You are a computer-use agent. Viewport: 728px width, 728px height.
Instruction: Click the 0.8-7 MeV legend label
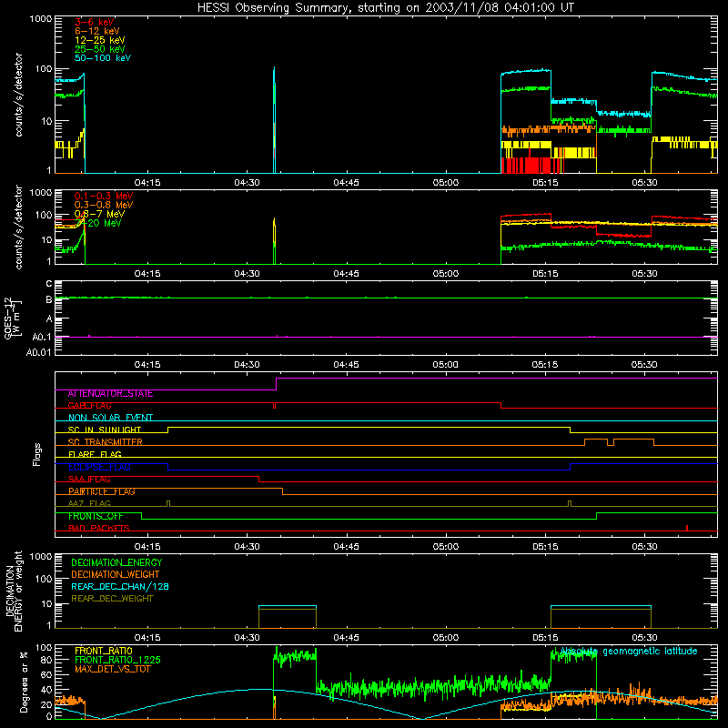coord(99,214)
